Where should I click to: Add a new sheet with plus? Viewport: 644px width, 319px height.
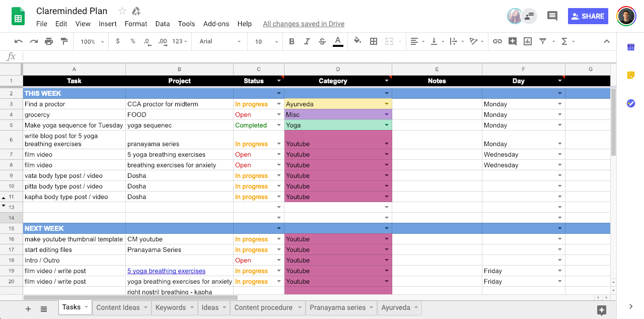coord(28,309)
